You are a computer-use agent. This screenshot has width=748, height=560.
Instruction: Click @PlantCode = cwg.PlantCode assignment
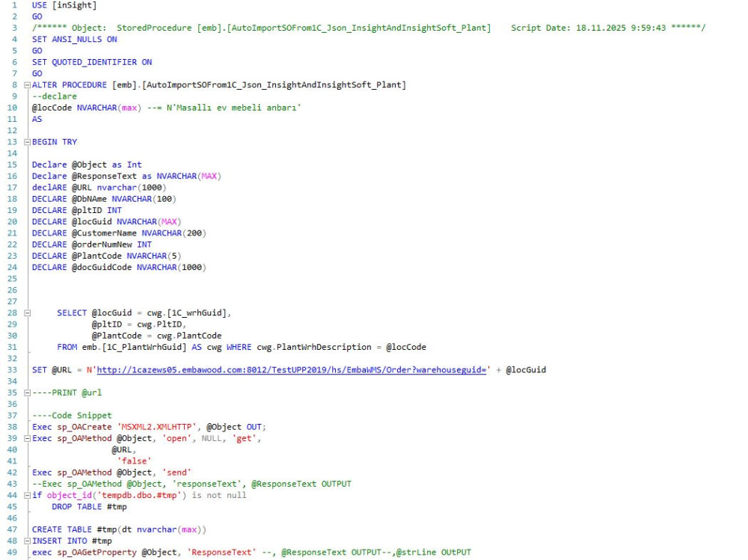[156, 336]
